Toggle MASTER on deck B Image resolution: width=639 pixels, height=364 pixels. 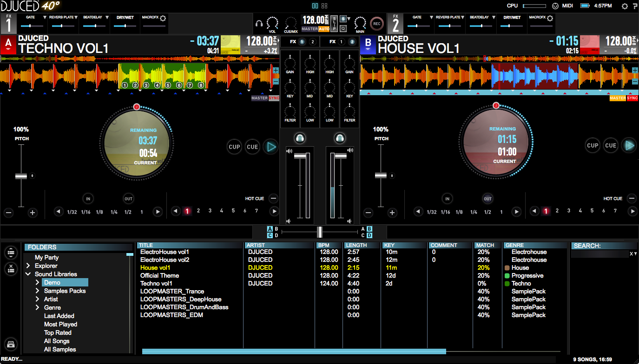click(x=618, y=98)
